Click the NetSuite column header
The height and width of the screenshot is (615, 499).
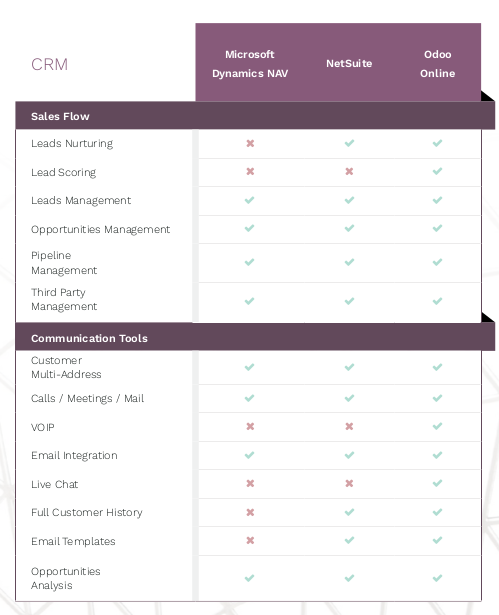(x=349, y=64)
